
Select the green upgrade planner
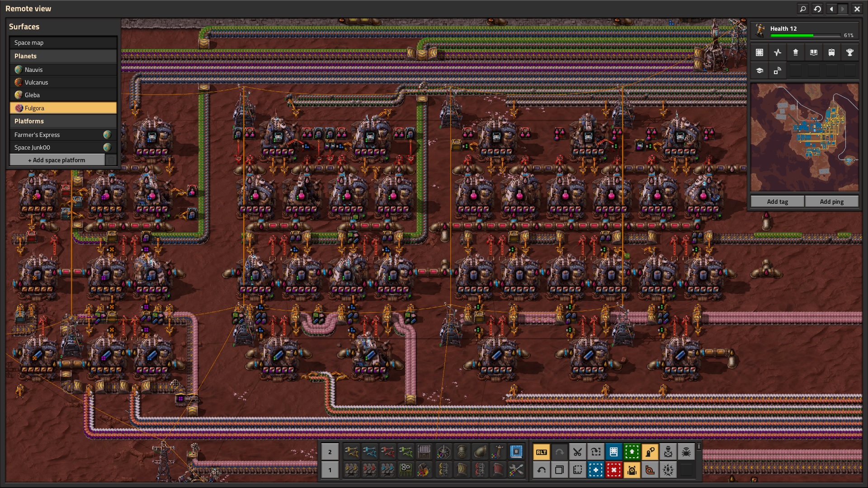pos(632,452)
